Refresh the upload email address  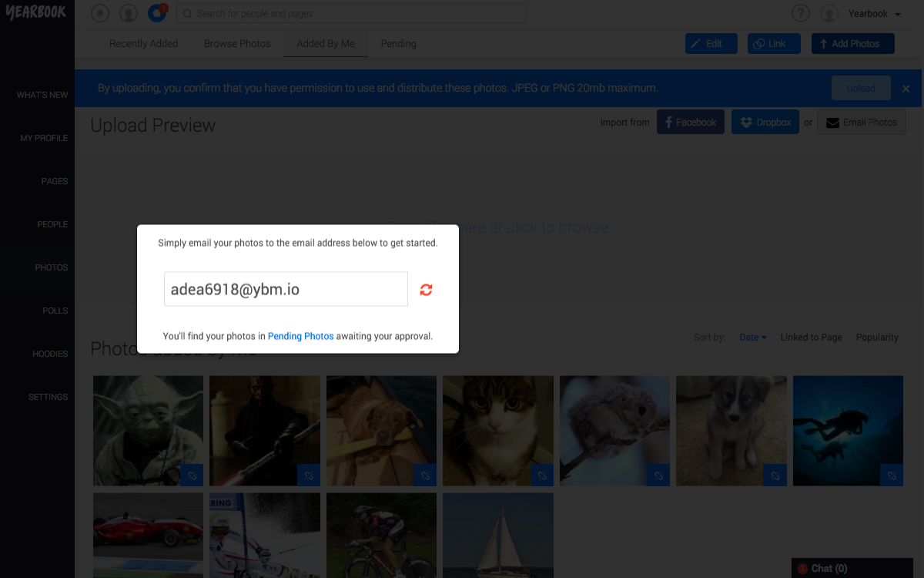426,290
